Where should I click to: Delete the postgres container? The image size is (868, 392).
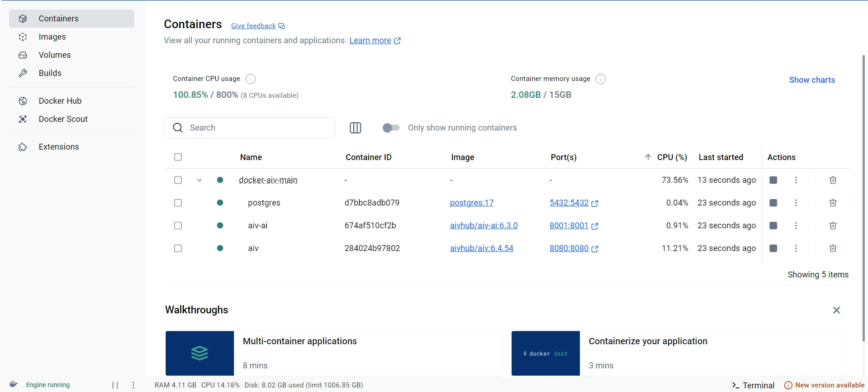pos(833,203)
